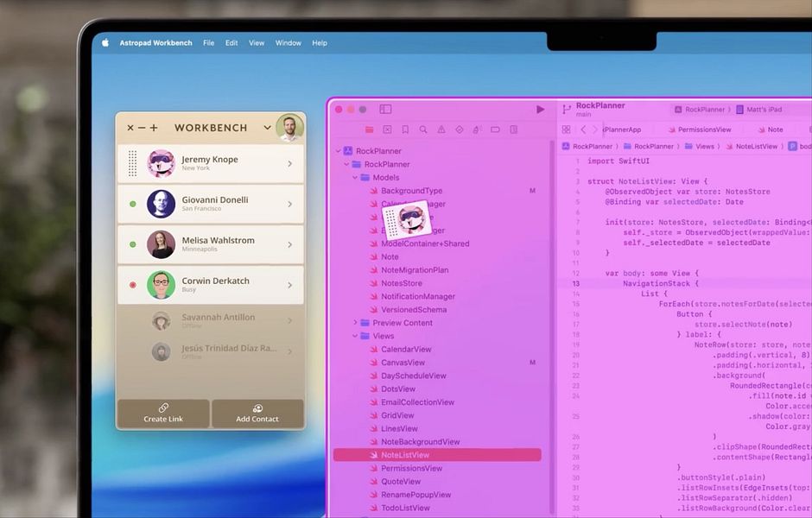Open the profile photo in the Workbench header
The height and width of the screenshot is (518, 812).
click(x=289, y=128)
